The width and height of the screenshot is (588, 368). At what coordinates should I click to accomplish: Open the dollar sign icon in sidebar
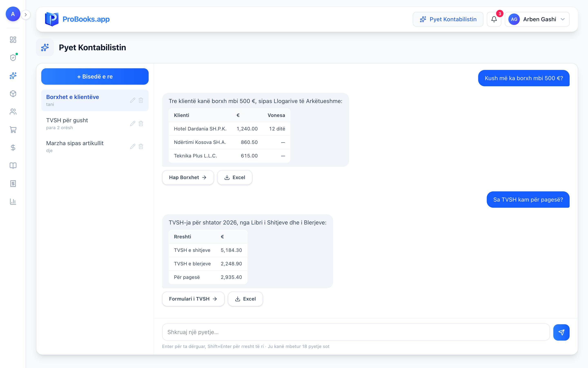(x=13, y=148)
